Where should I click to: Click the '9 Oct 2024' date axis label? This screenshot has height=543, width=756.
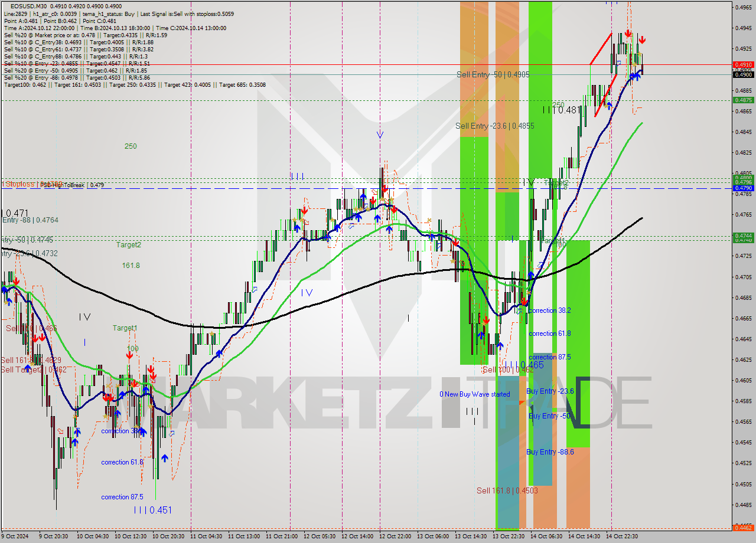coord(15,537)
